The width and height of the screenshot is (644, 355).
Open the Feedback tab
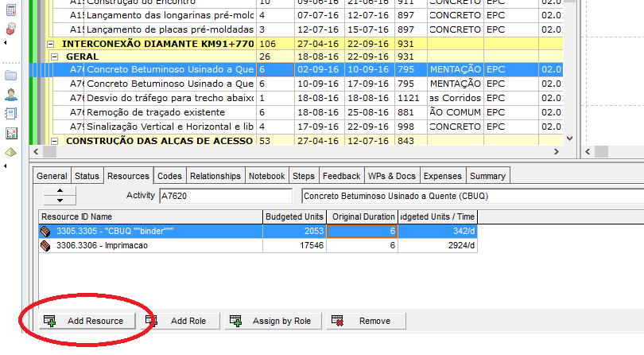tap(341, 176)
